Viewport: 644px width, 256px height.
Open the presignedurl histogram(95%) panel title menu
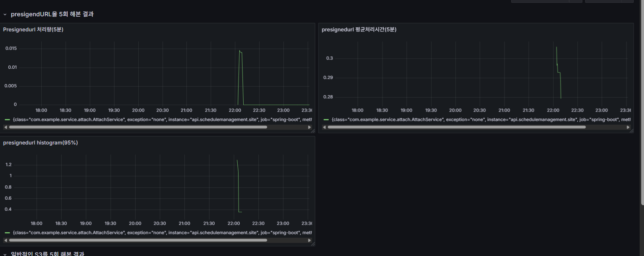pos(40,142)
